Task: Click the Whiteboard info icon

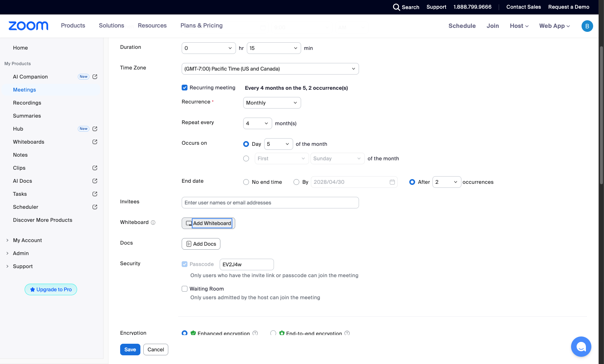Action: click(x=153, y=223)
